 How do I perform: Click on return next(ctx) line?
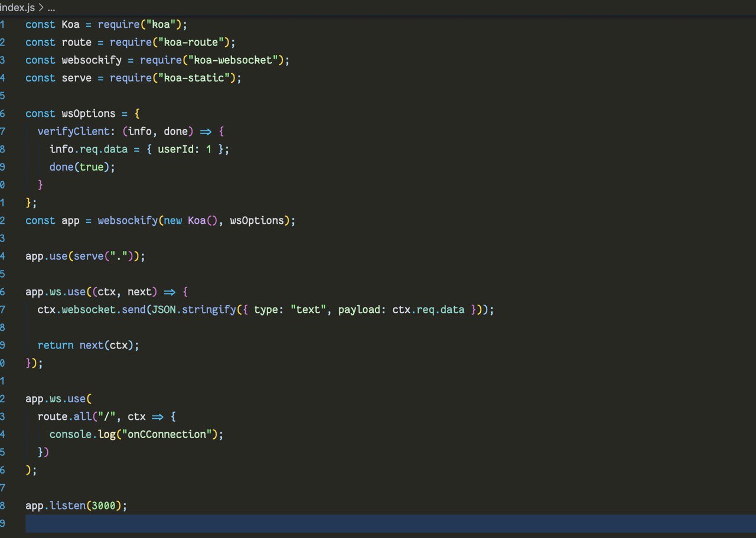[x=89, y=345]
